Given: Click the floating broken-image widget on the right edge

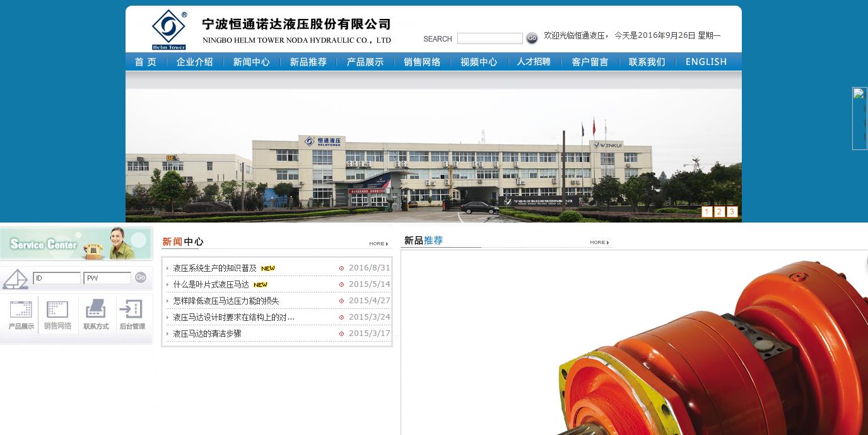Looking at the screenshot, I should tap(860, 119).
